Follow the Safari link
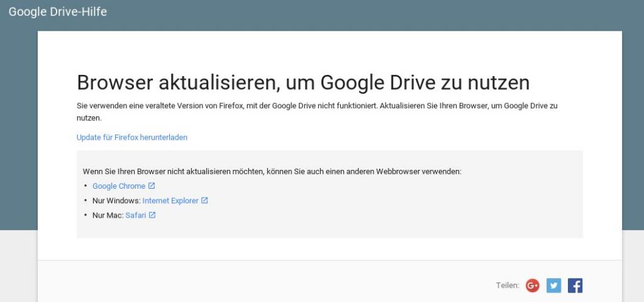The height and width of the screenshot is (302, 644). coord(135,215)
